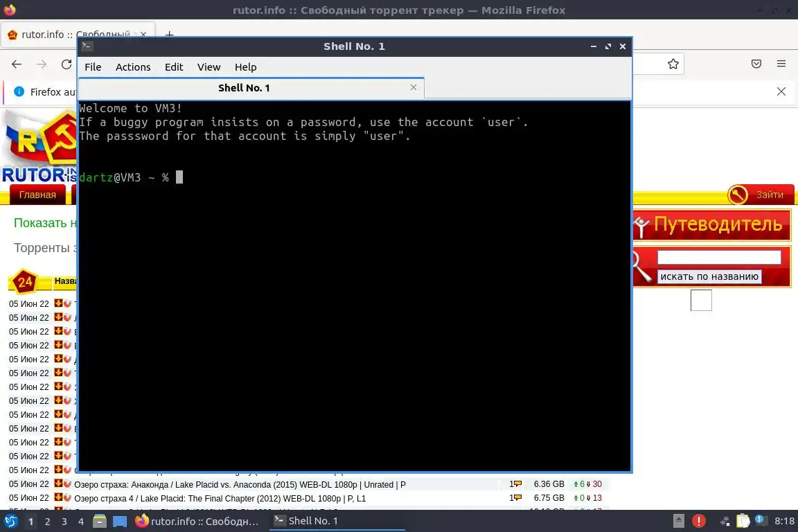Open the Actions menu
The image size is (798, 532).
point(133,67)
